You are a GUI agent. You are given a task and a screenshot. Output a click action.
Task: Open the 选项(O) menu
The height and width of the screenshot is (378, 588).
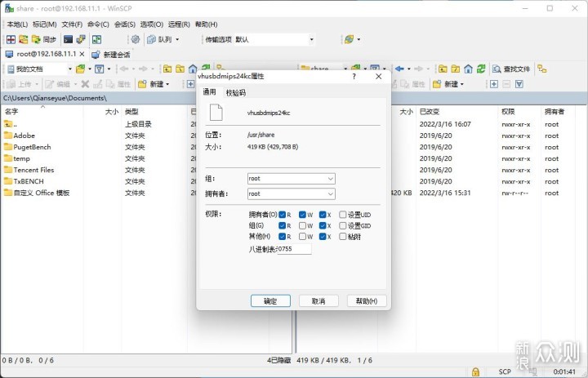point(152,24)
